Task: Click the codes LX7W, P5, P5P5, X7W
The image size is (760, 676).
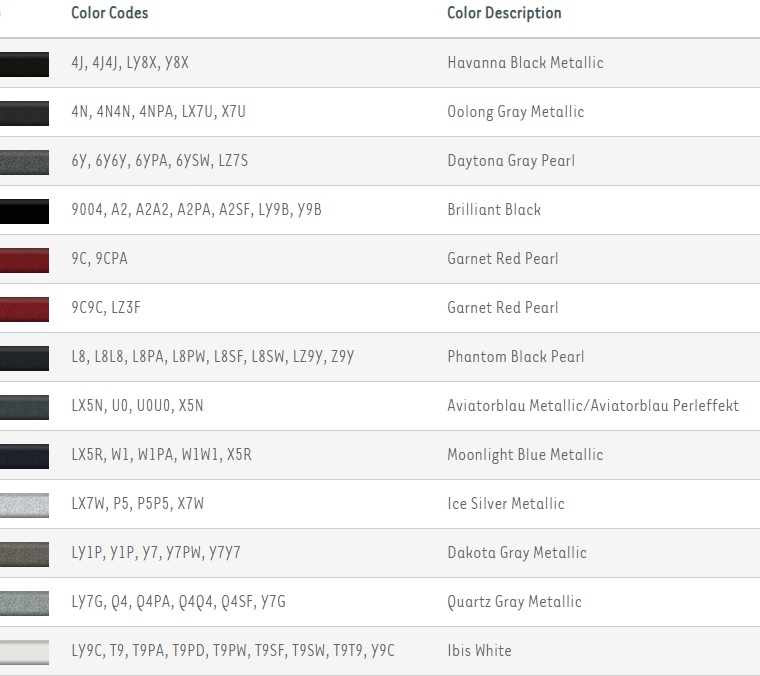Action: click(x=137, y=504)
